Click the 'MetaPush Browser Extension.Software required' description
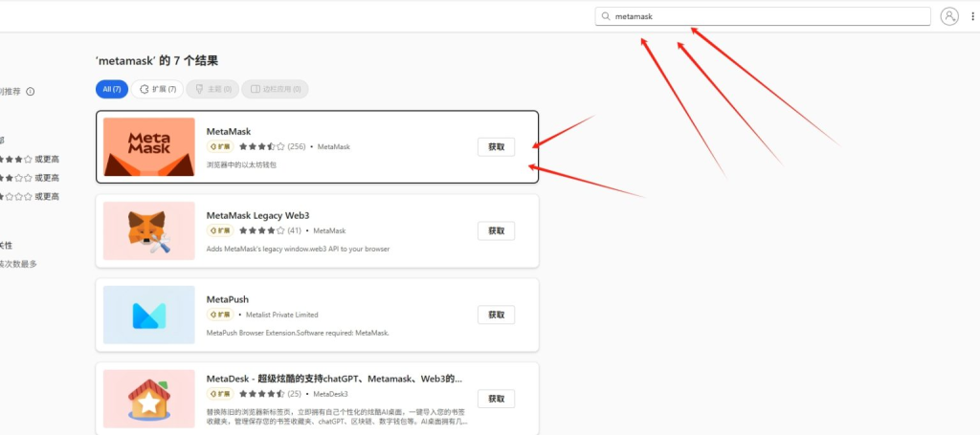The height and width of the screenshot is (435, 980). tap(298, 334)
